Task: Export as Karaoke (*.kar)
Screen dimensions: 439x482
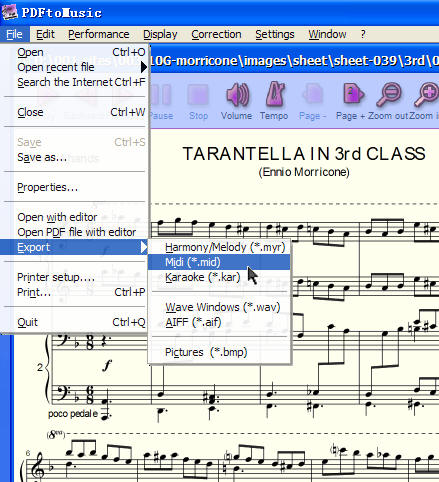Action: pos(219,277)
